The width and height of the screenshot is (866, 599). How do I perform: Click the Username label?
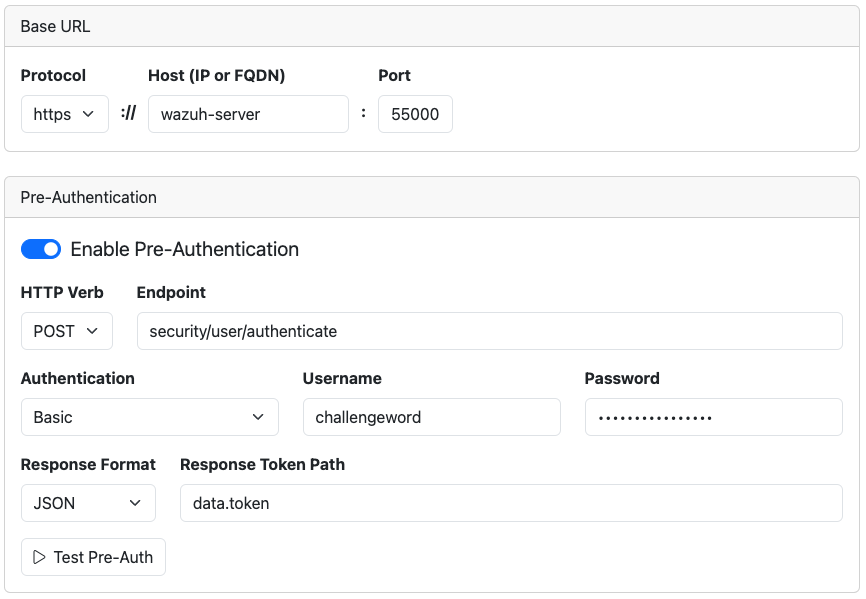(342, 379)
